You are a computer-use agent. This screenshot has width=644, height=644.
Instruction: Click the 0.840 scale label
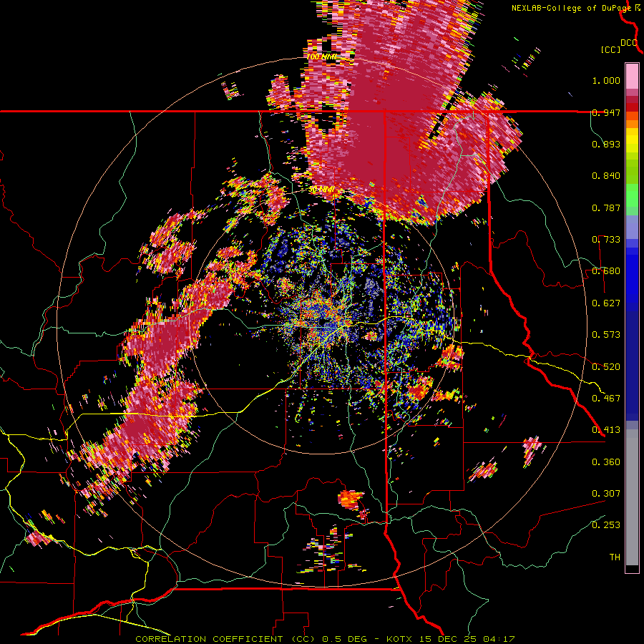[606, 176]
